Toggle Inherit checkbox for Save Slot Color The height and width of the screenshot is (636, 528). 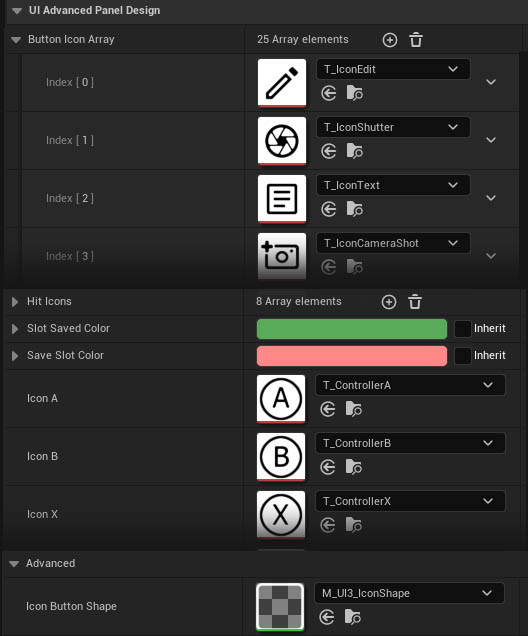tap(462, 356)
